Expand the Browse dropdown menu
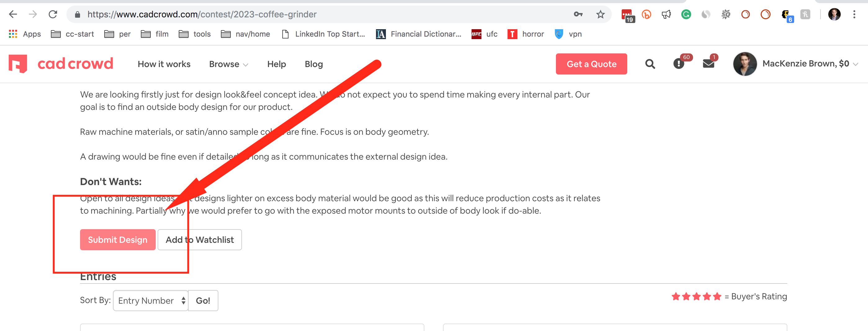Screen dimensions: 868x331 click(228, 64)
